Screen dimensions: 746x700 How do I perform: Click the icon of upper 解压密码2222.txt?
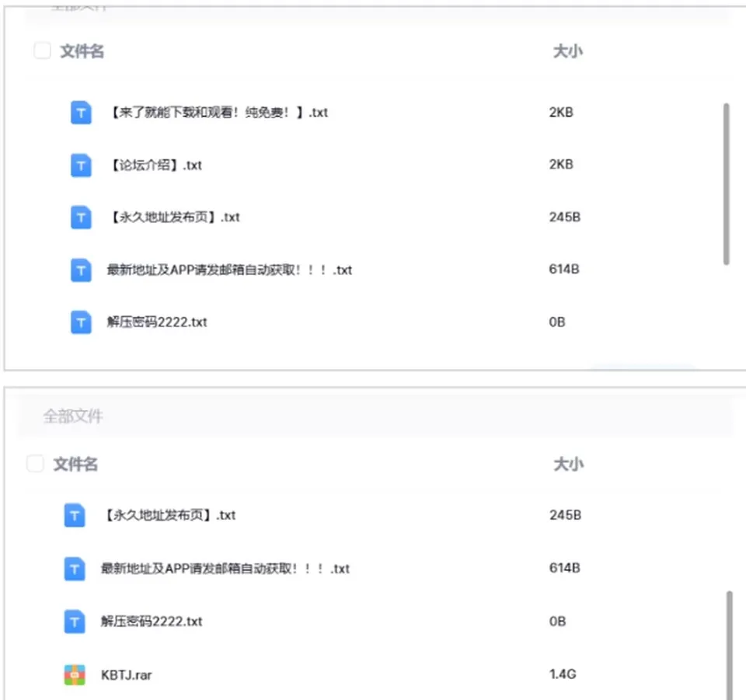[x=81, y=322]
